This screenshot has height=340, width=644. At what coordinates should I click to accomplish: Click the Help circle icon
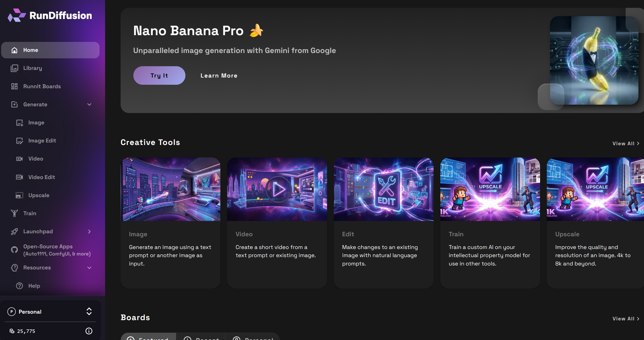point(20,286)
